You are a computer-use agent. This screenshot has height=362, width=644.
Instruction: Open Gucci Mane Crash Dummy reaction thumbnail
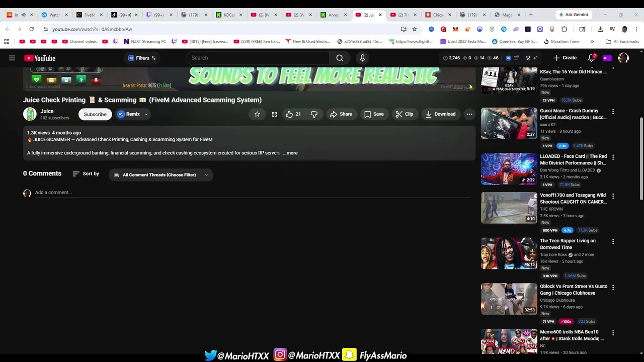click(509, 123)
